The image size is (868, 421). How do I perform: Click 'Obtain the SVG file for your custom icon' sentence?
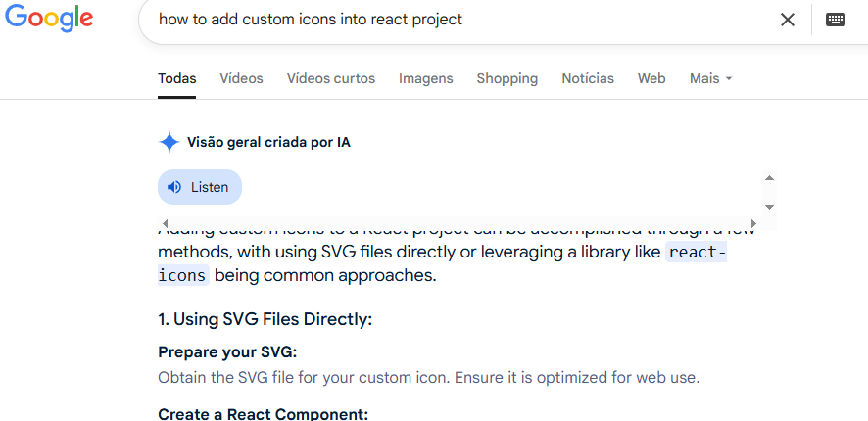[306, 377]
